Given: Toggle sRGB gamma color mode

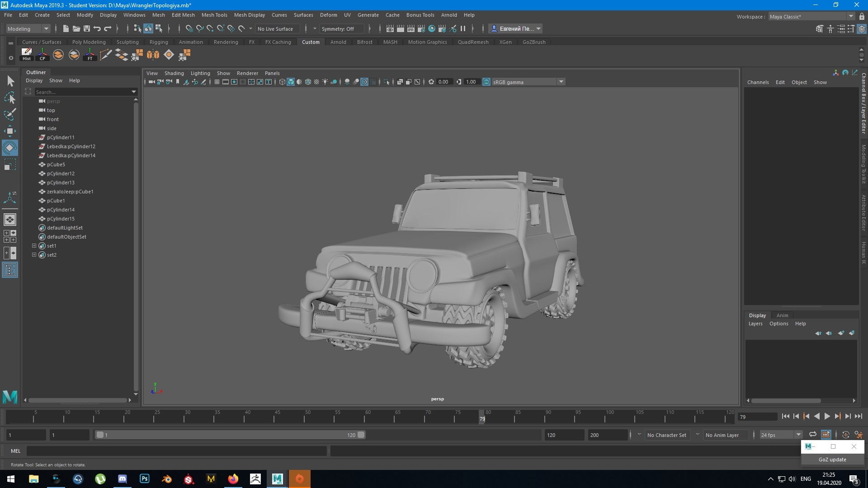Looking at the screenshot, I should (487, 82).
